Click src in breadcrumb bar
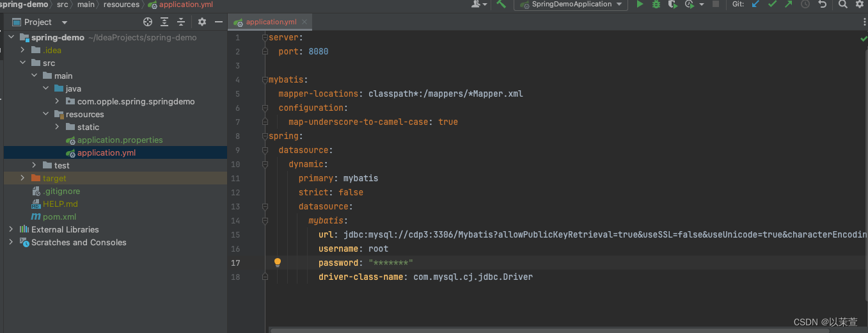868x333 pixels. (x=62, y=4)
